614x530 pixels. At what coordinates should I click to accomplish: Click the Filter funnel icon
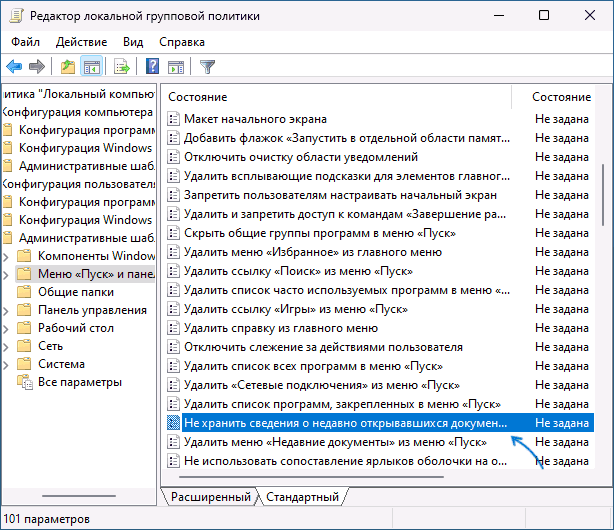207,67
